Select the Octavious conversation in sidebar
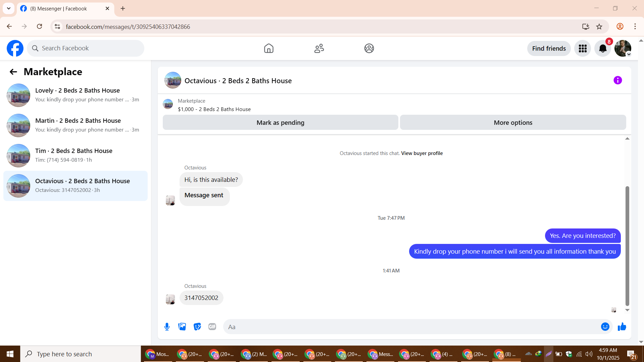Viewport: 644px width, 362px height. (76, 186)
